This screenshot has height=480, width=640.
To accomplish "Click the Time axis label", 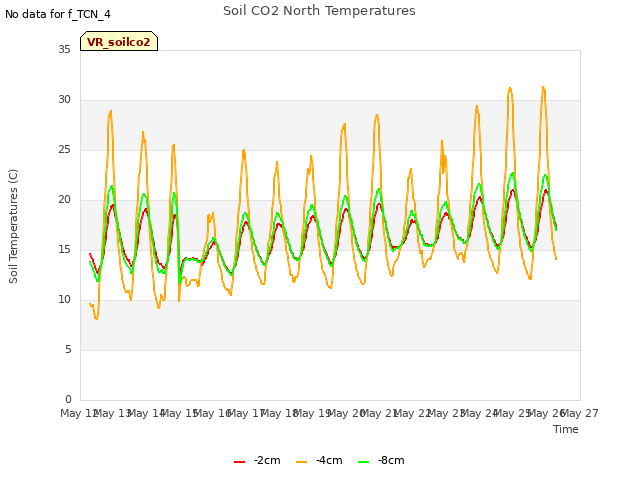I will tap(566, 429).
